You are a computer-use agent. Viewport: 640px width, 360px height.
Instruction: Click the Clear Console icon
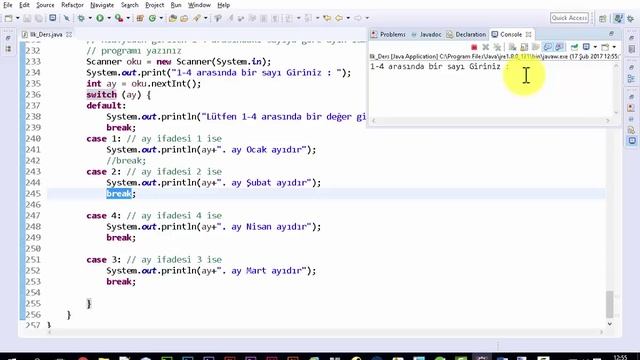coord(512,47)
